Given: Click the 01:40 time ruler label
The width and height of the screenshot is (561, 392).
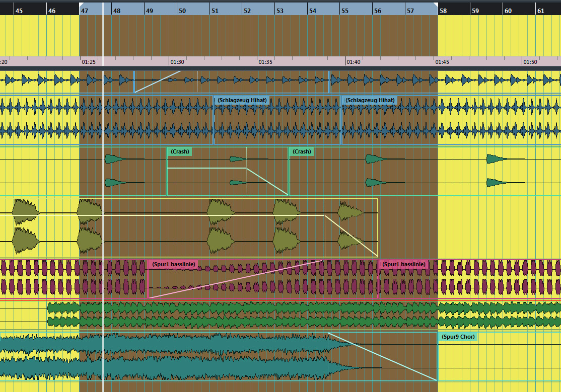Looking at the screenshot, I should [354, 62].
